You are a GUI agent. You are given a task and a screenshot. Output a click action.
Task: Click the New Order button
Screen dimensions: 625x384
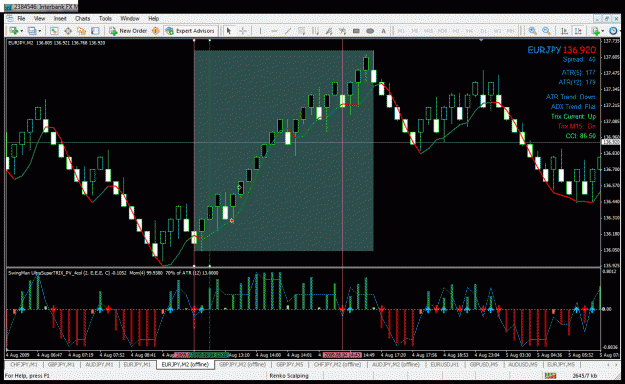(128, 31)
